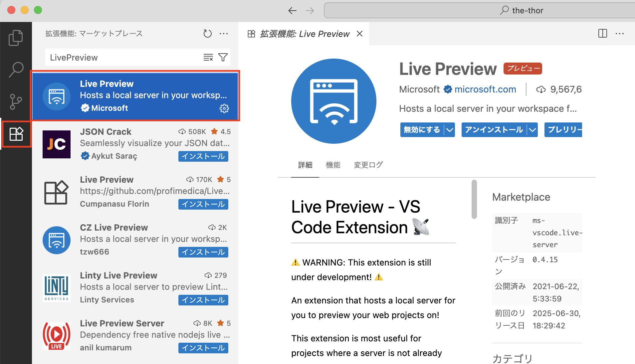Screen dimensions: 635x364
Task: Open manage gear for Microsoft Live Preview
Action: pyautogui.click(x=224, y=108)
